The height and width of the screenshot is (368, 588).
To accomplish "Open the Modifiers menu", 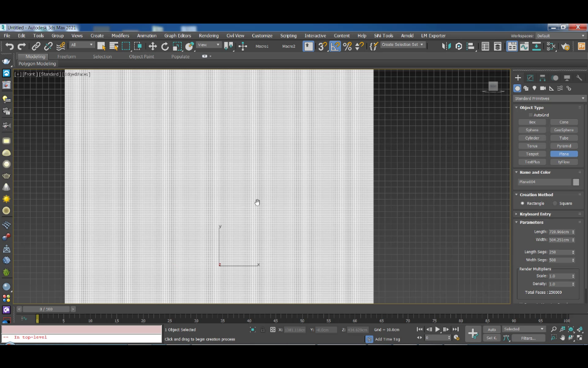I will click(x=120, y=35).
